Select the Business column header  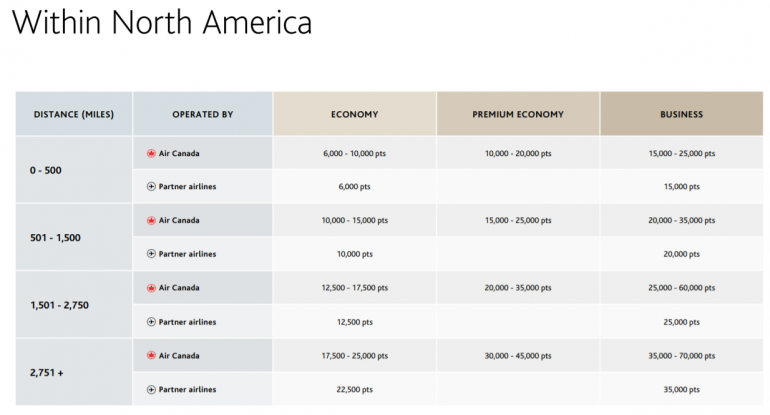coord(681,115)
